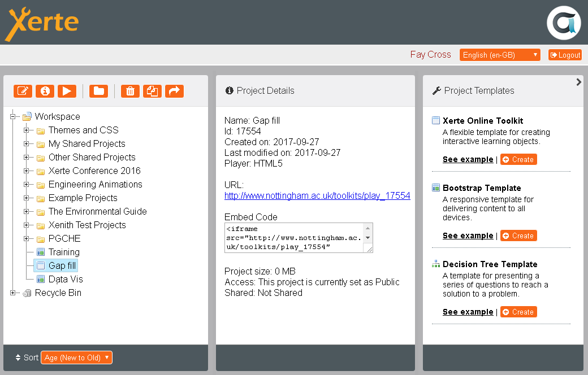The height and width of the screenshot is (375, 588).
Task: Click the Fay Cross user name
Action: pos(430,55)
